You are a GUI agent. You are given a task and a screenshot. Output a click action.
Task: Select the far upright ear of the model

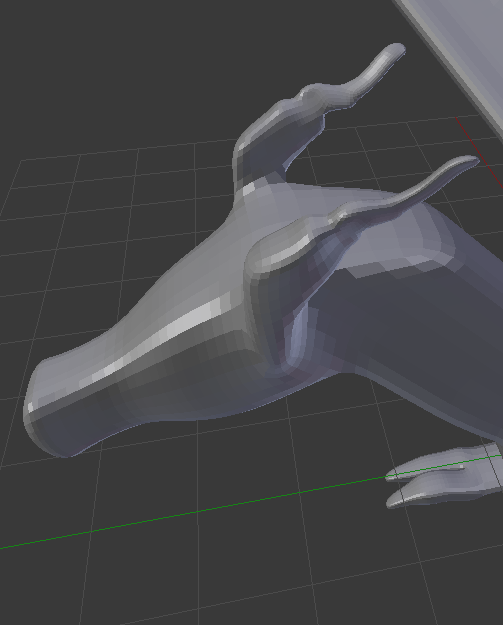[299, 116]
